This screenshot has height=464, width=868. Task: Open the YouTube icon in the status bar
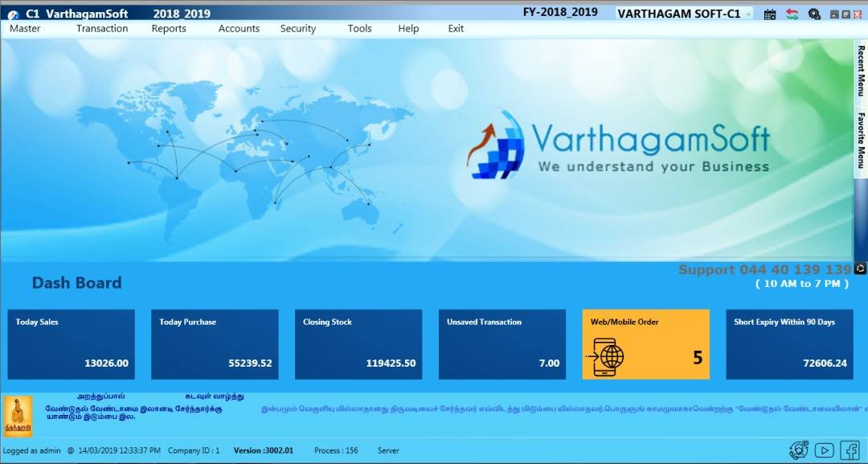(824, 451)
